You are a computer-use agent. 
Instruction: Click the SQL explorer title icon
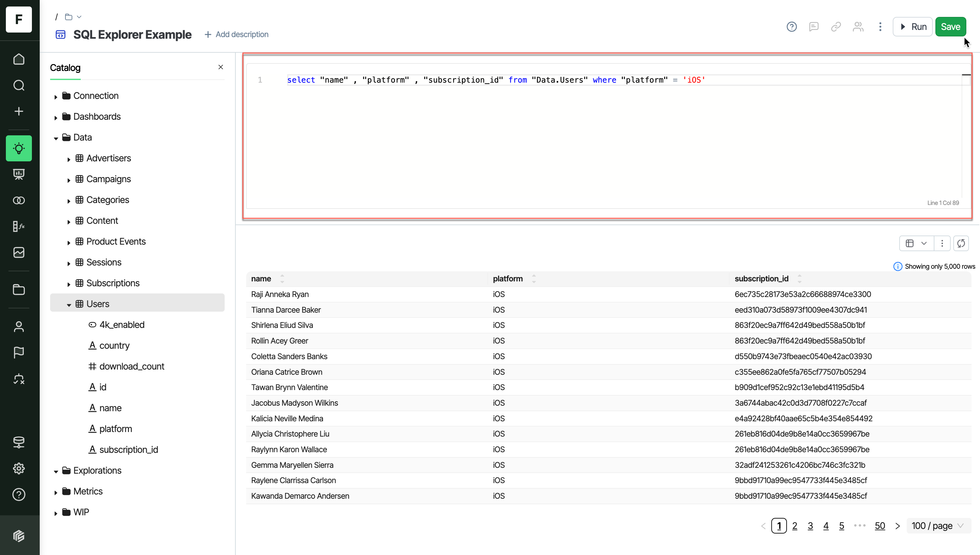[x=61, y=35]
